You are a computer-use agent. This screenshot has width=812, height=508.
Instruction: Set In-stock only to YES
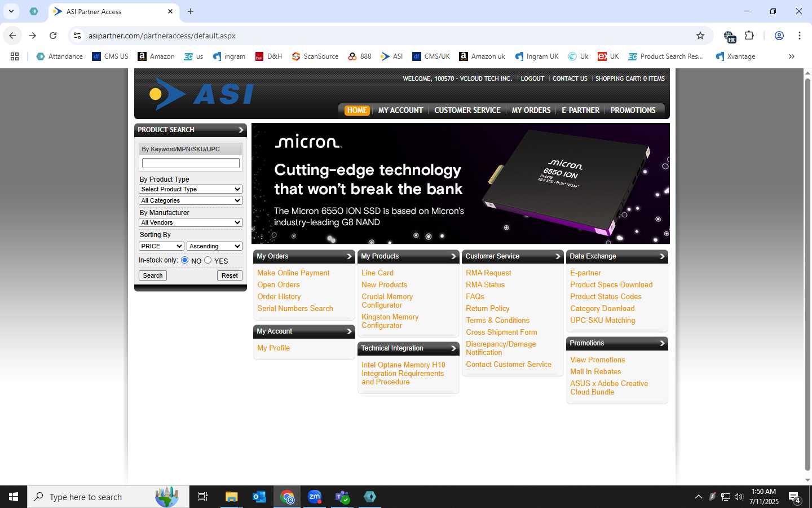tap(208, 260)
